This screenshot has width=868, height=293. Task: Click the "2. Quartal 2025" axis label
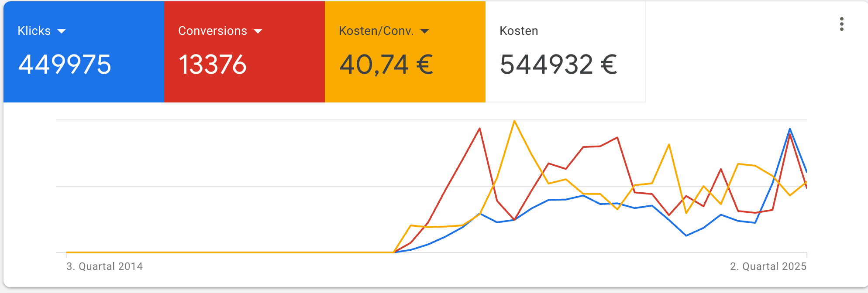point(768,266)
